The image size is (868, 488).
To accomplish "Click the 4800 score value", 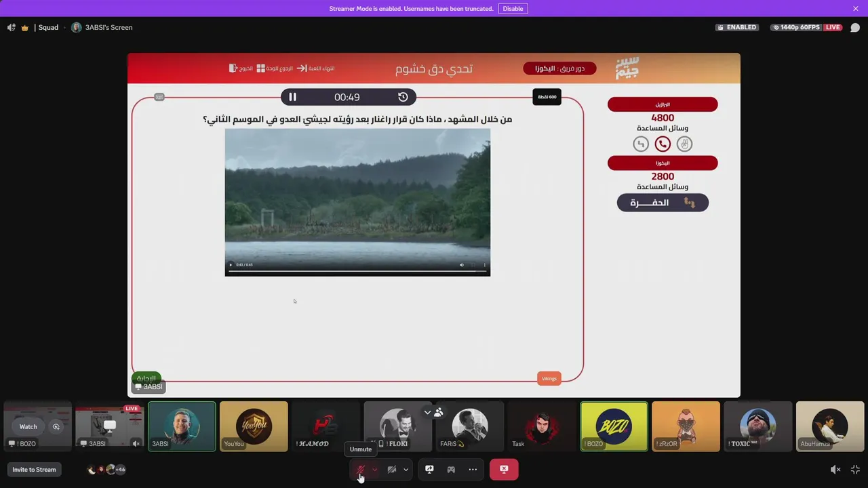I will (663, 117).
